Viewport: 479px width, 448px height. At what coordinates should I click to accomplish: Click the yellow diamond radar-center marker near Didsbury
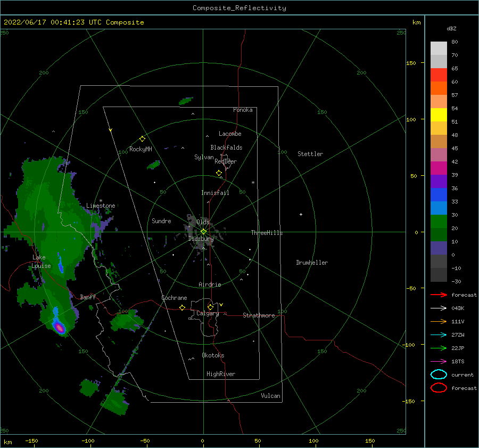[203, 232]
